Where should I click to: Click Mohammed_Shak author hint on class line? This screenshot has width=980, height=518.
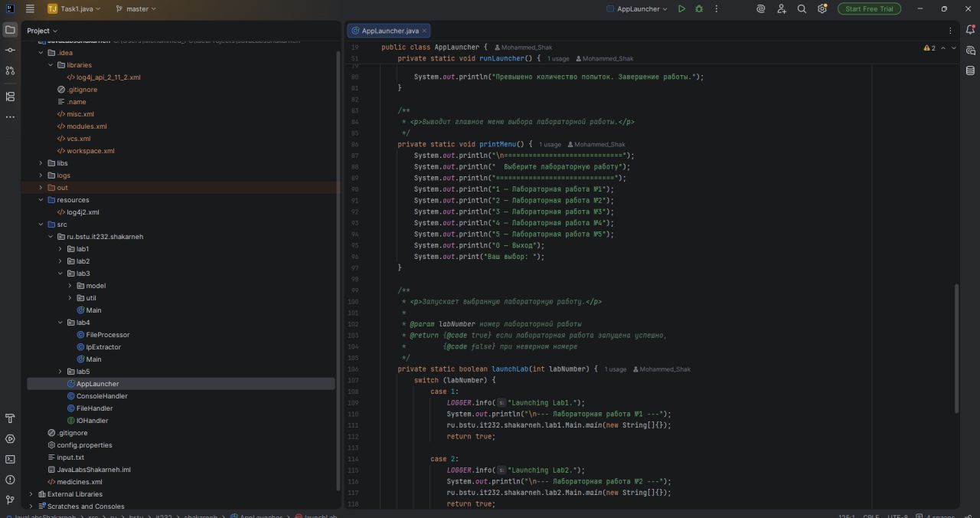[x=522, y=48]
